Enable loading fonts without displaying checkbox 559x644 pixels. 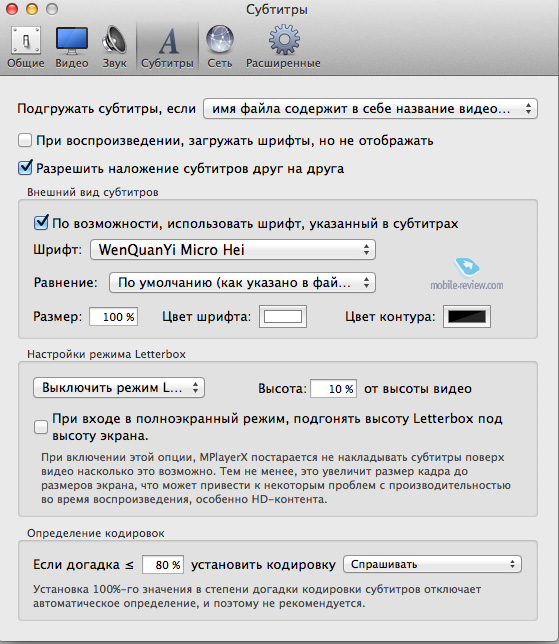pos(25,140)
